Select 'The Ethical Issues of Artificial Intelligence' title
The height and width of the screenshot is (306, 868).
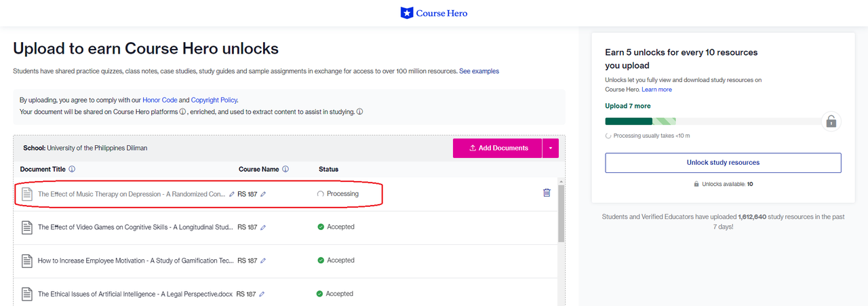click(135, 294)
